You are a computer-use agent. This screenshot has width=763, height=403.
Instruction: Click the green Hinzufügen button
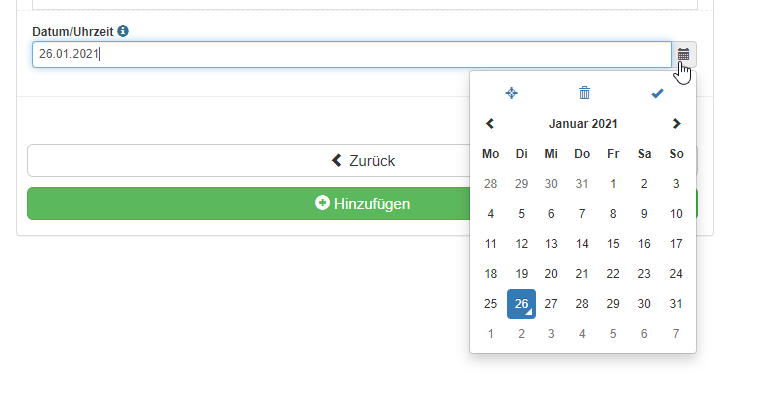click(x=362, y=203)
